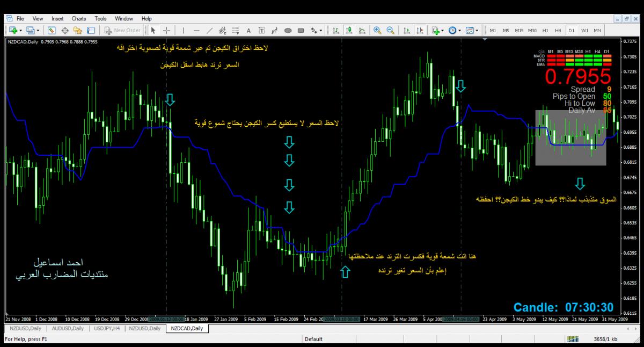Select the Trendline drawing tool
This screenshot has width=644, height=347.
click(x=210, y=31)
